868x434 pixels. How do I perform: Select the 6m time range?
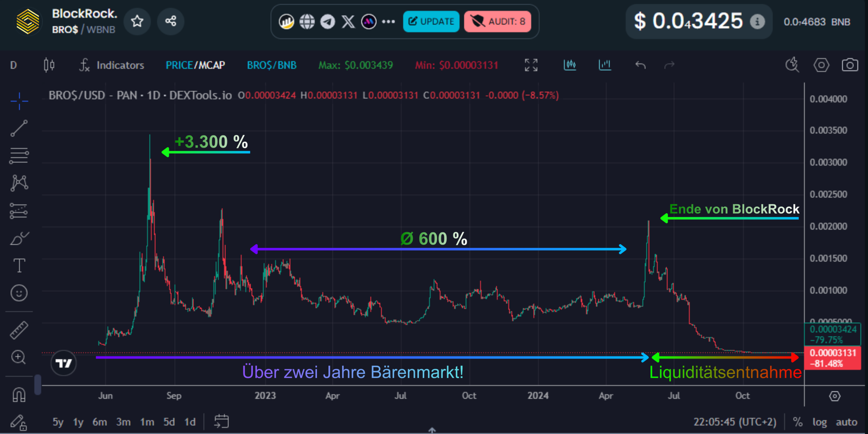pos(99,422)
